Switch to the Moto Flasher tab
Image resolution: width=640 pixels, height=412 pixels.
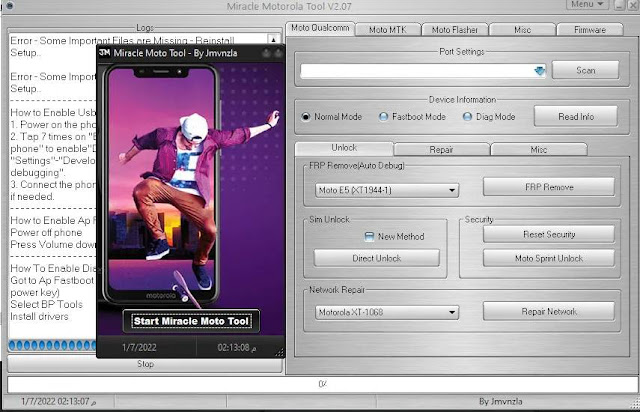coord(455,30)
